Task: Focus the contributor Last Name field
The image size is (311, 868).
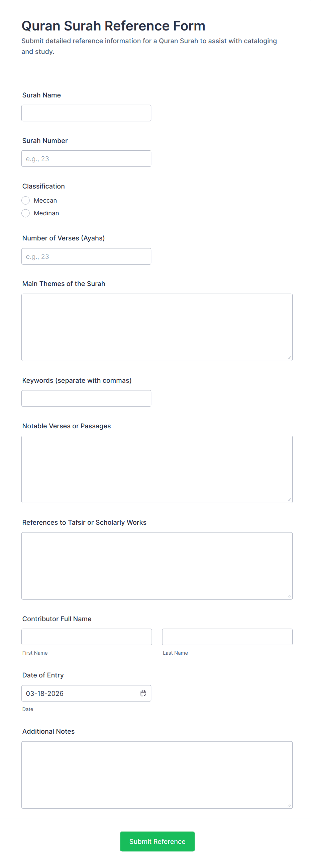Action: (x=227, y=637)
